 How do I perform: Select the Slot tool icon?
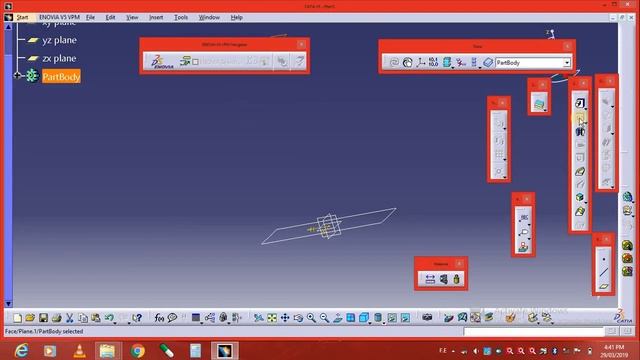580,184
